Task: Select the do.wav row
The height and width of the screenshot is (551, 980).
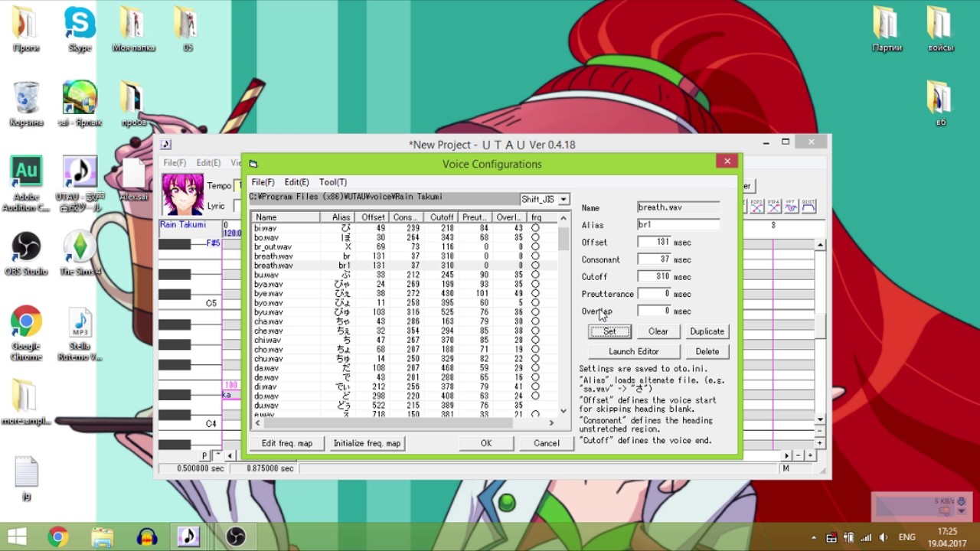Action: point(404,396)
